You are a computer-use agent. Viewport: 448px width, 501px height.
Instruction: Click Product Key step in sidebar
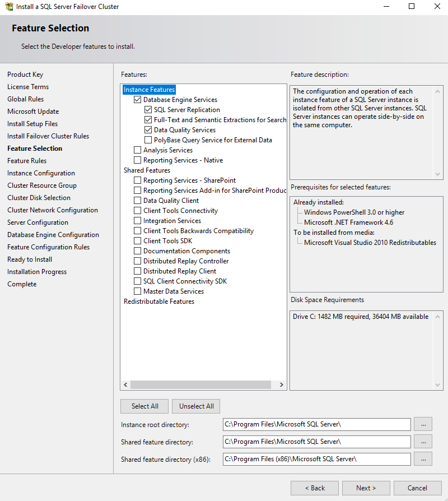click(x=25, y=75)
